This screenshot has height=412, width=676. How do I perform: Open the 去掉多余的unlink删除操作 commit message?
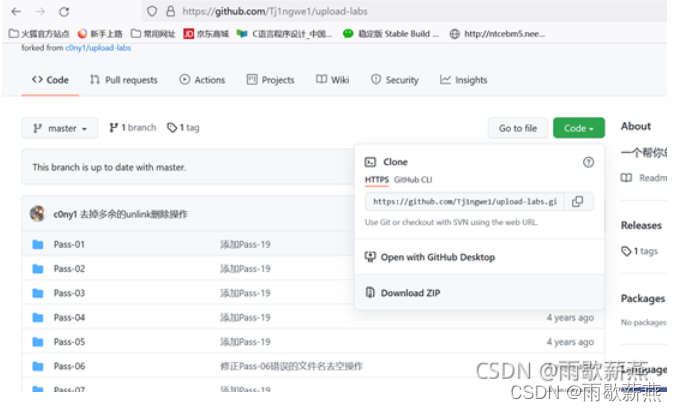point(134,214)
